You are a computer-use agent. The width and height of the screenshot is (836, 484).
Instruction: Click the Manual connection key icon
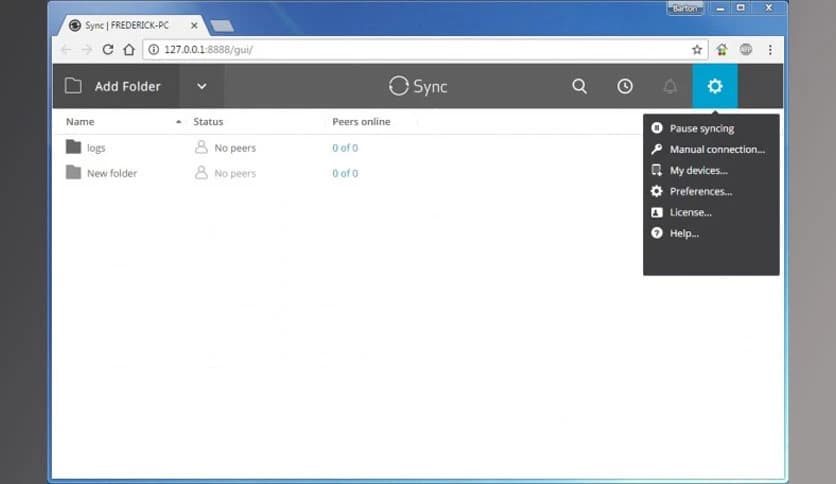(x=657, y=149)
